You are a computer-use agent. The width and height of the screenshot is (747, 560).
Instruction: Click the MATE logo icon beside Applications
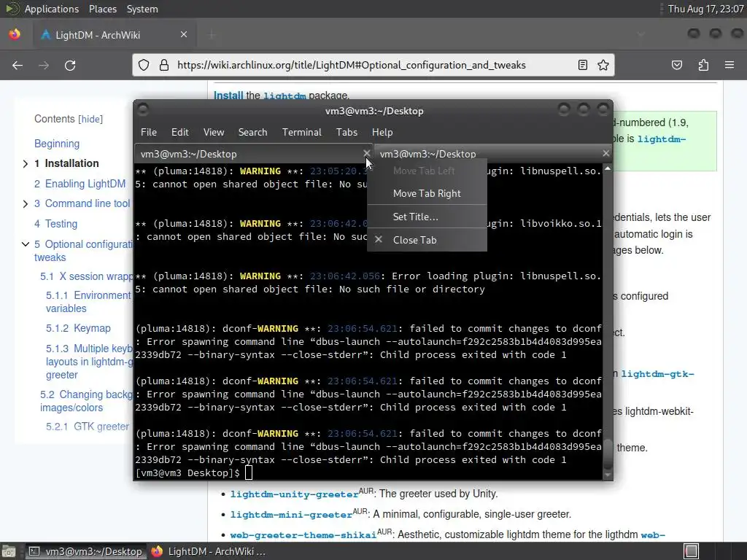coord(12,9)
